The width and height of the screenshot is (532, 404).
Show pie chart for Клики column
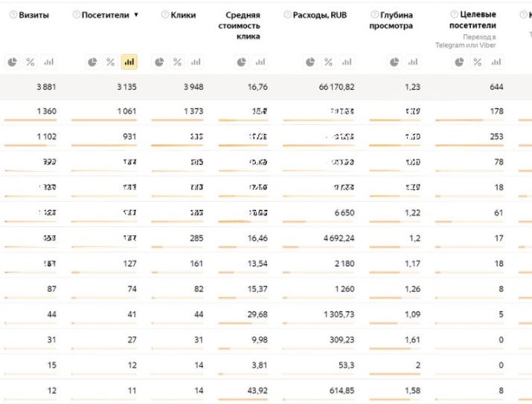click(158, 62)
